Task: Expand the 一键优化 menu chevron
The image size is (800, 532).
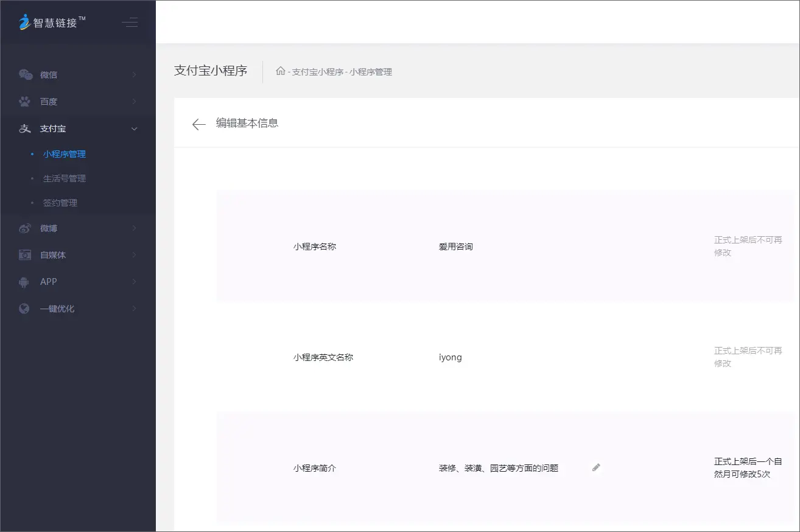Action: [x=134, y=309]
